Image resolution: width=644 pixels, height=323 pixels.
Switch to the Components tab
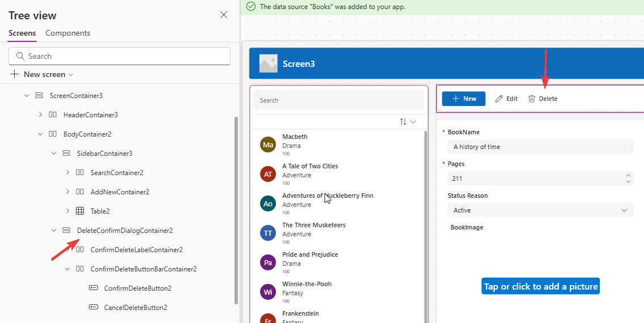(x=67, y=33)
